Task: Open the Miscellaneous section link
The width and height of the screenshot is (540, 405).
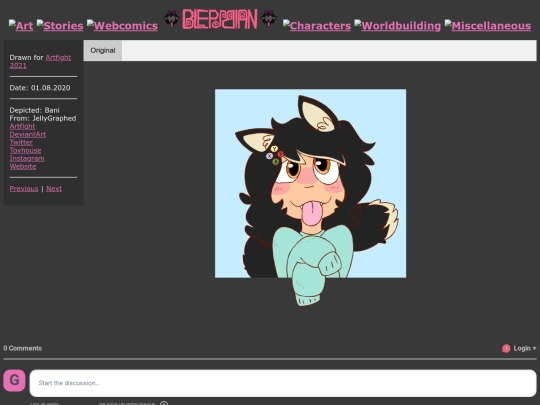Action: tap(488, 25)
